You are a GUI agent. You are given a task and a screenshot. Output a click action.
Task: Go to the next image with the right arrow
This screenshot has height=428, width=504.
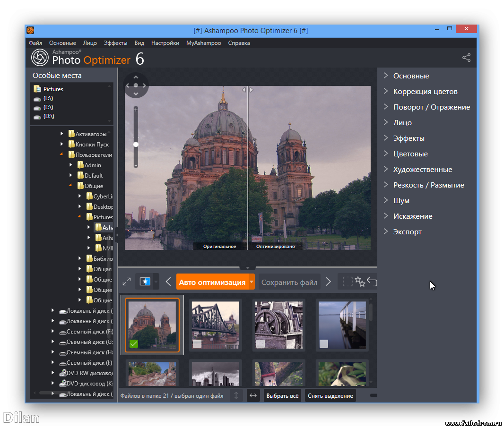pyautogui.click(x=328, y=282)
